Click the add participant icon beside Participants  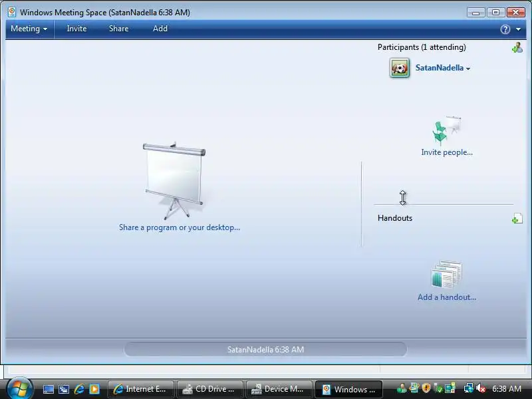(517, 47)
